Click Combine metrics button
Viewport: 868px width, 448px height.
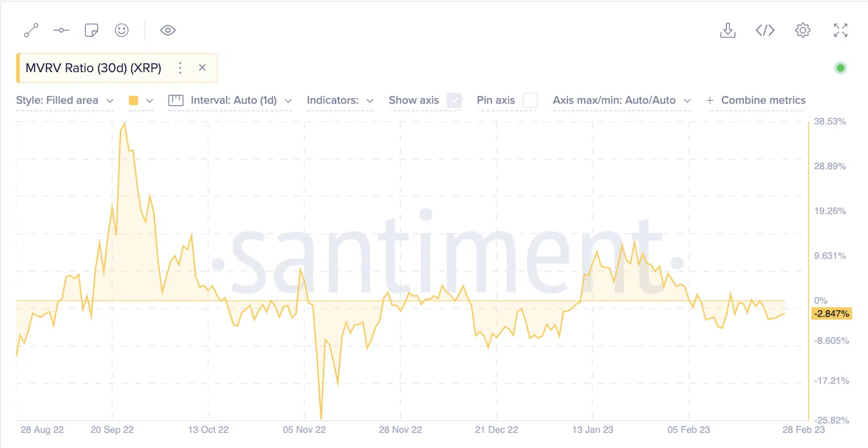tap(756, 100)
